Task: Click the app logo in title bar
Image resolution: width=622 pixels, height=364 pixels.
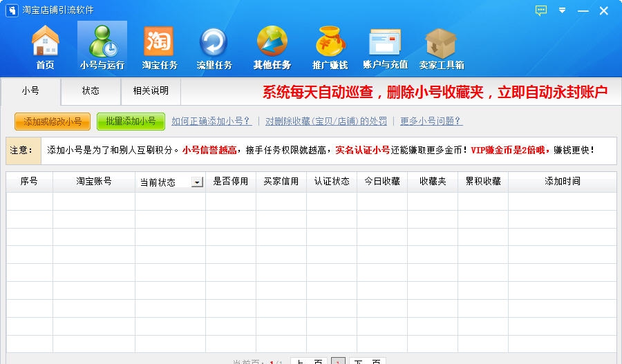Action: tap(12, 10)
